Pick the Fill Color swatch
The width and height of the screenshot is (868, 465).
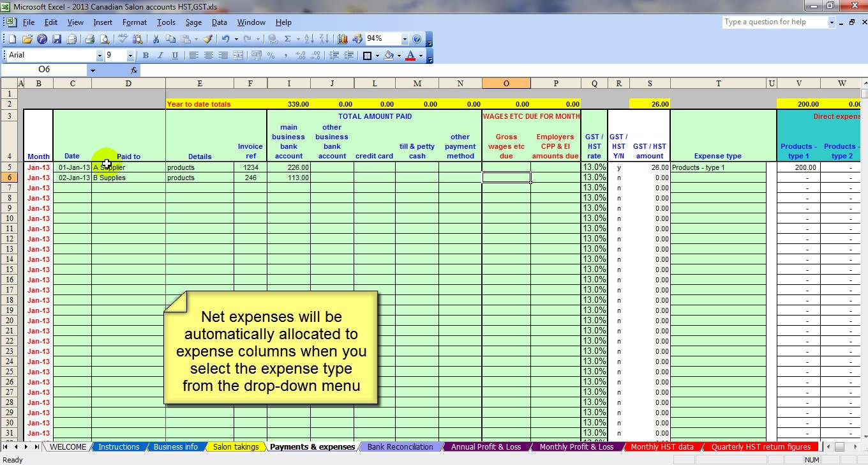(389, 56)
